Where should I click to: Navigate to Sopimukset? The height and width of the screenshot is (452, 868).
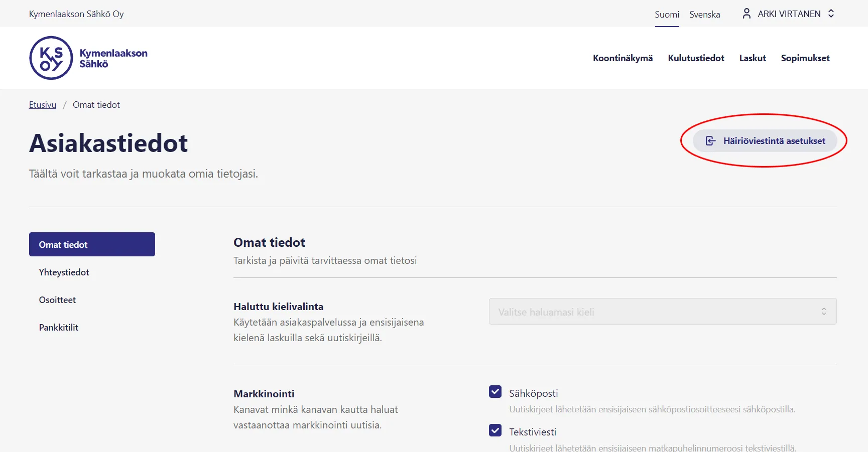805,58
